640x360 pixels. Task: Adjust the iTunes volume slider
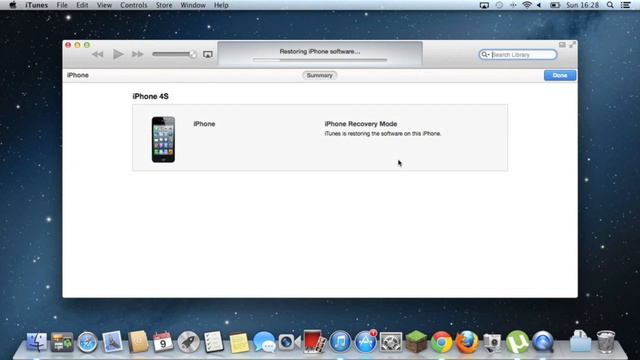coord(174,54)
